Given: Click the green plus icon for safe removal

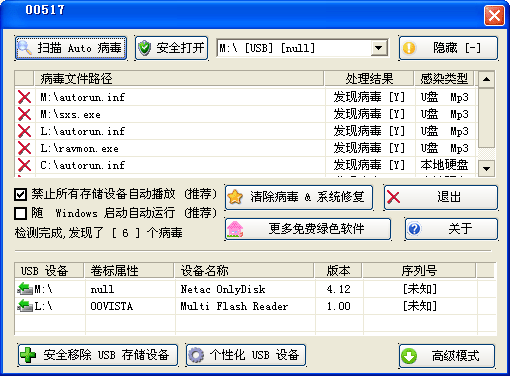Looking at the screenshot, I should click(28, 355).
